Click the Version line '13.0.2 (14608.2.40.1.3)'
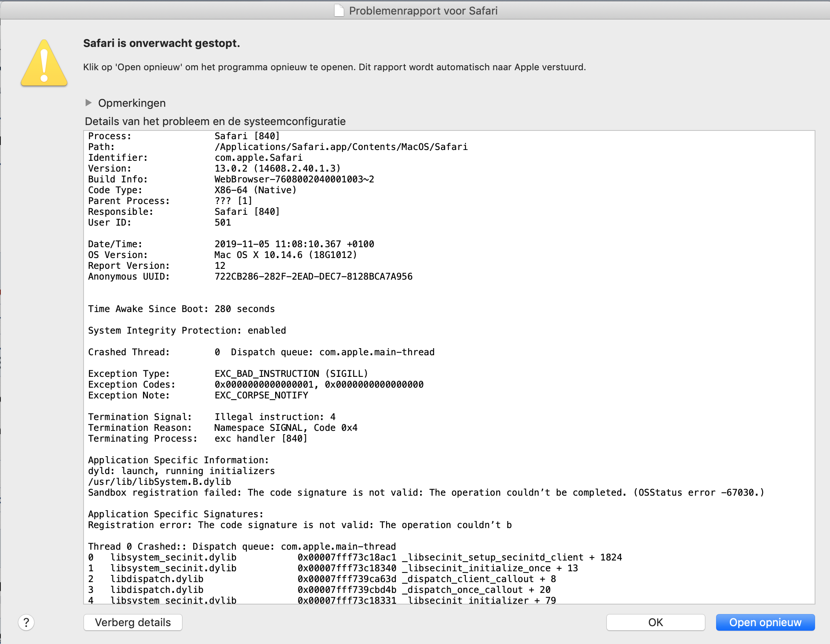 [x=277, y=168]
